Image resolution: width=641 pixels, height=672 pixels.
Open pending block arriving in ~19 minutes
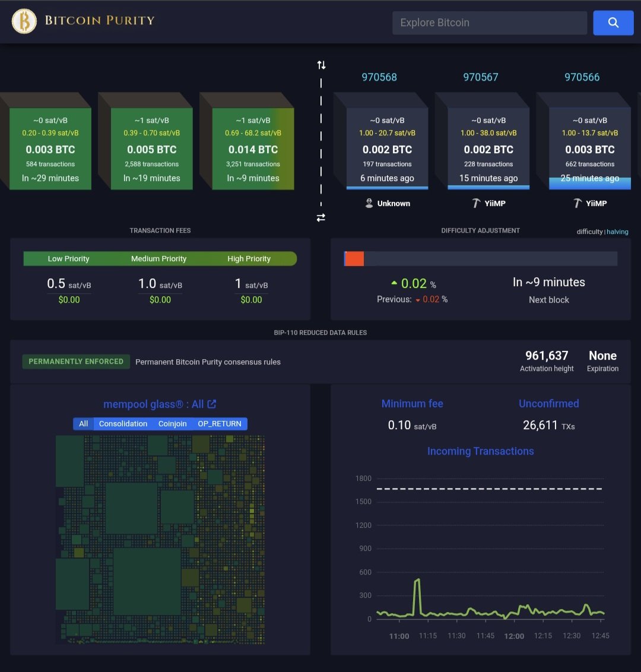click(152, 148)
